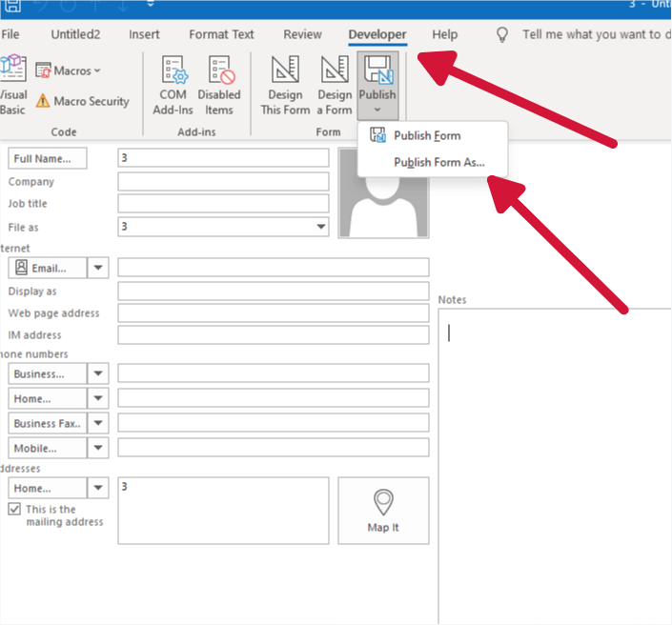The image size is (672, 625).
Task: Click the Email… button
Action: click(47, 268)
